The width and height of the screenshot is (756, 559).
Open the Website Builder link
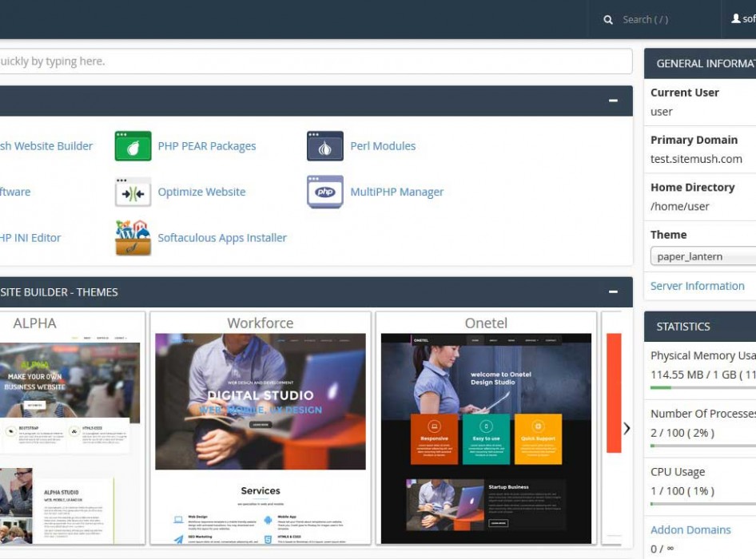pyautogui.click(x=46, y=146)
